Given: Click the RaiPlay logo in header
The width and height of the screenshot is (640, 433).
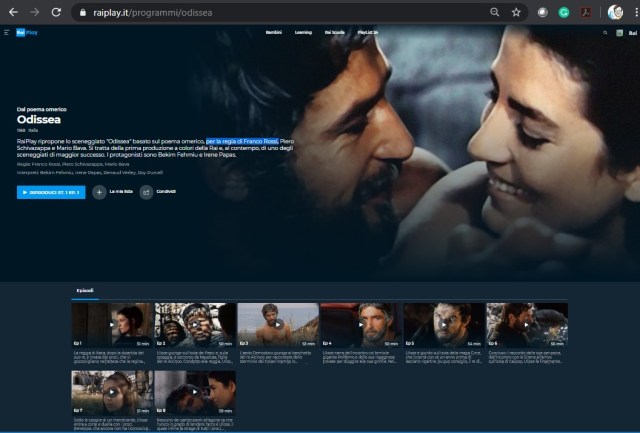Looking at the screenshot, I should click(x=24, y=32).
